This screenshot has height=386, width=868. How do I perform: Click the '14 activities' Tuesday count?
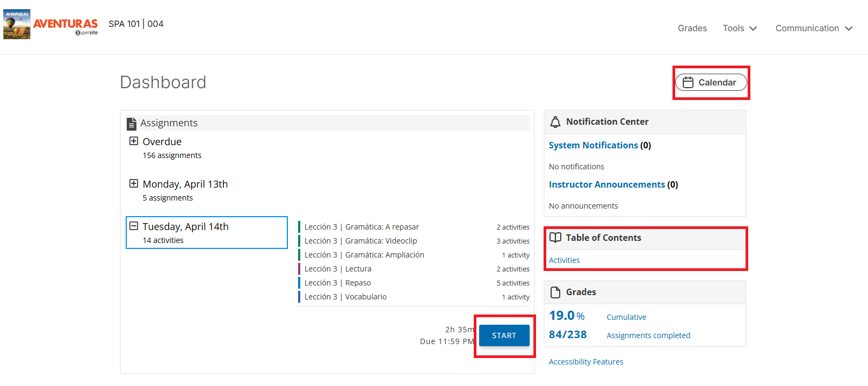(163, 240)
